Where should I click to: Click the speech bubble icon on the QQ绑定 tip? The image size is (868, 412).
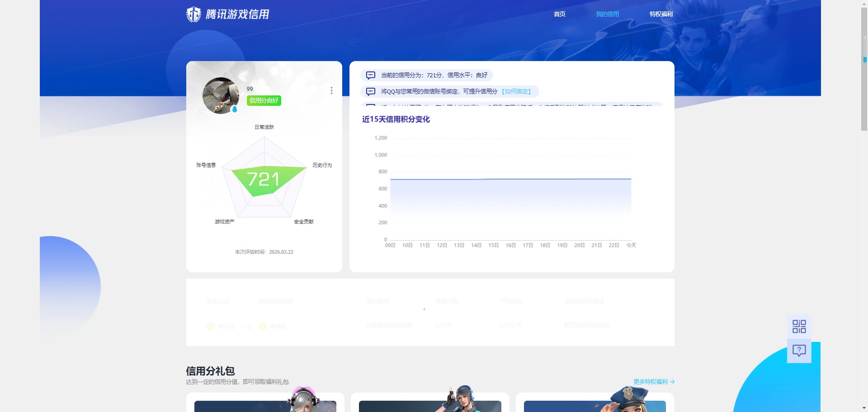click(370, 91)
